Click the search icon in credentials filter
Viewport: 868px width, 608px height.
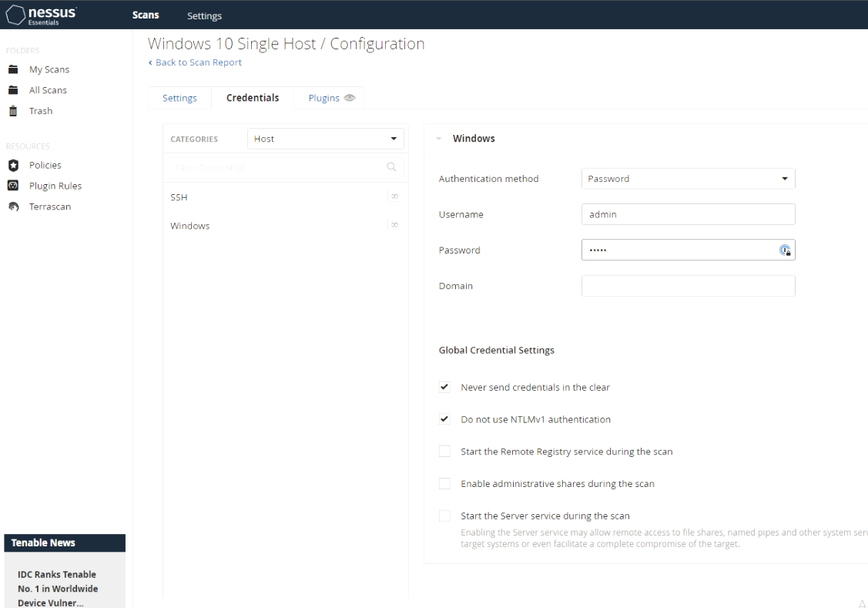(392, 167)
